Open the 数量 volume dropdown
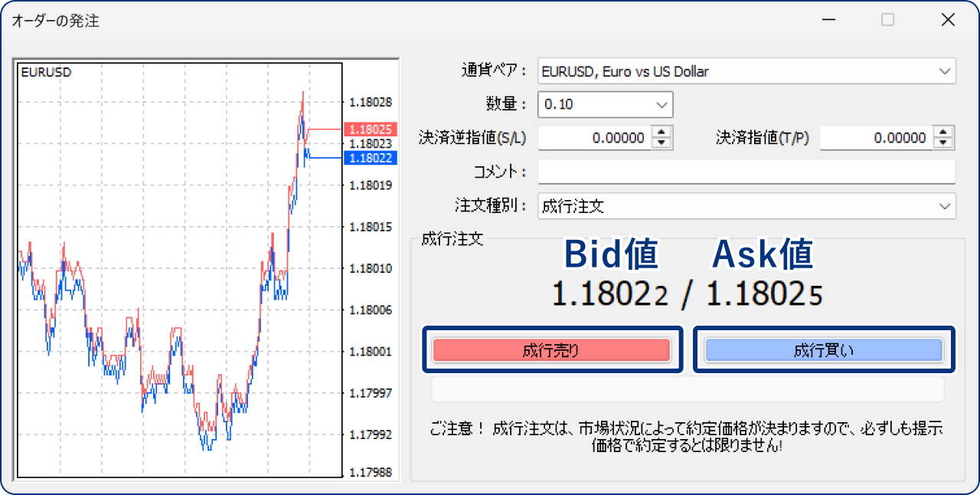The height and width of the screenshot is (495, 980). point(664,104)
